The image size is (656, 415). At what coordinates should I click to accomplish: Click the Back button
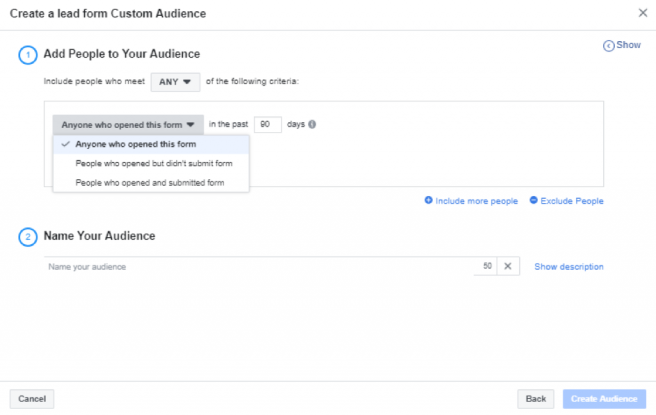click(x=536, y=399)
